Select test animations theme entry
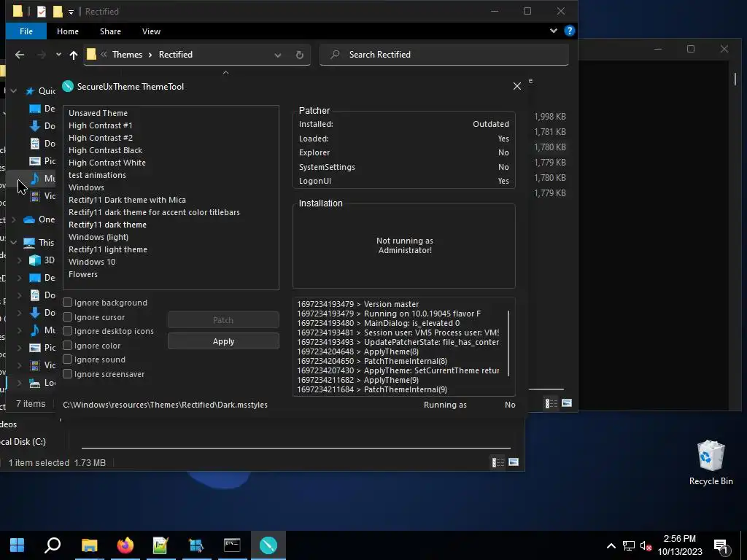 [x=97, y=175]
